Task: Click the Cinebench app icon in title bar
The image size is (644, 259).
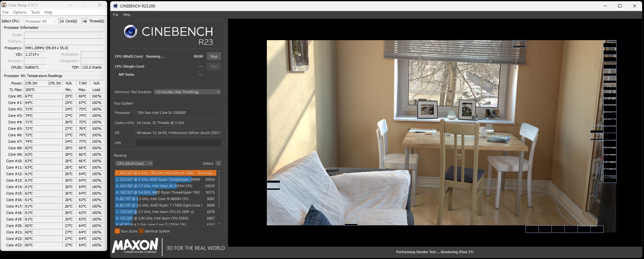Action: [115, 6]
